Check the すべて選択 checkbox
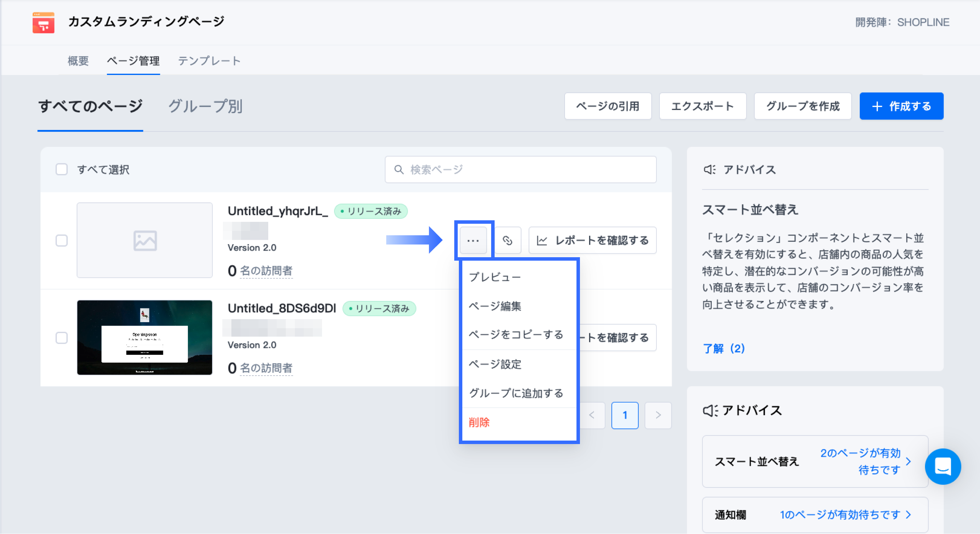 [61, 170]
